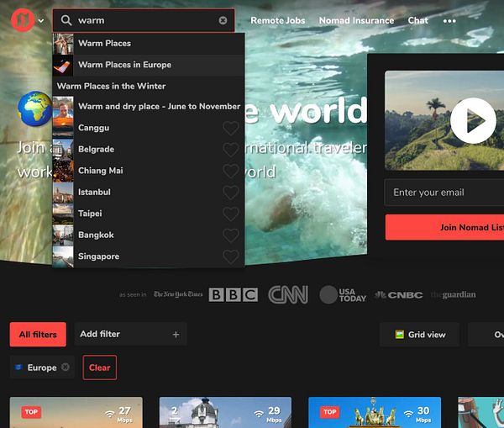Image resolution: width=504 pixels, height=428 pixels.
Task: Favorite Singapore with its heart icon
Action: [x=231, y=257]
